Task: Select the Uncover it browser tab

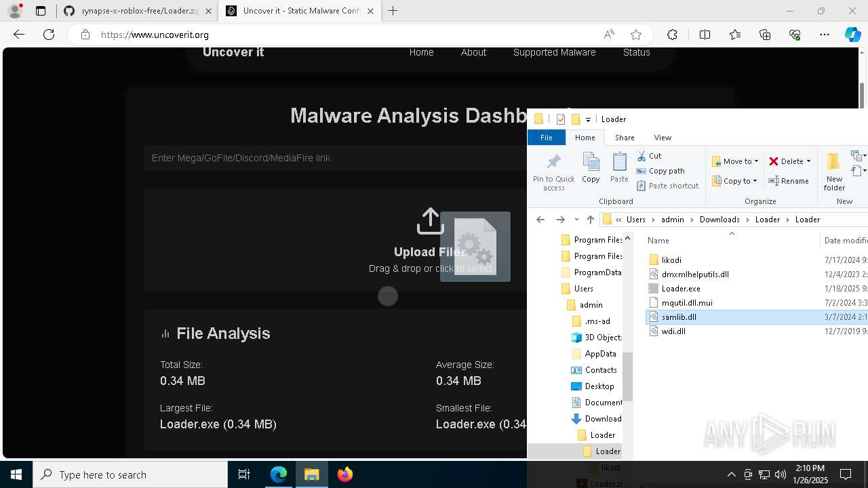Action: pyautogui.click(x=300, y=11)
